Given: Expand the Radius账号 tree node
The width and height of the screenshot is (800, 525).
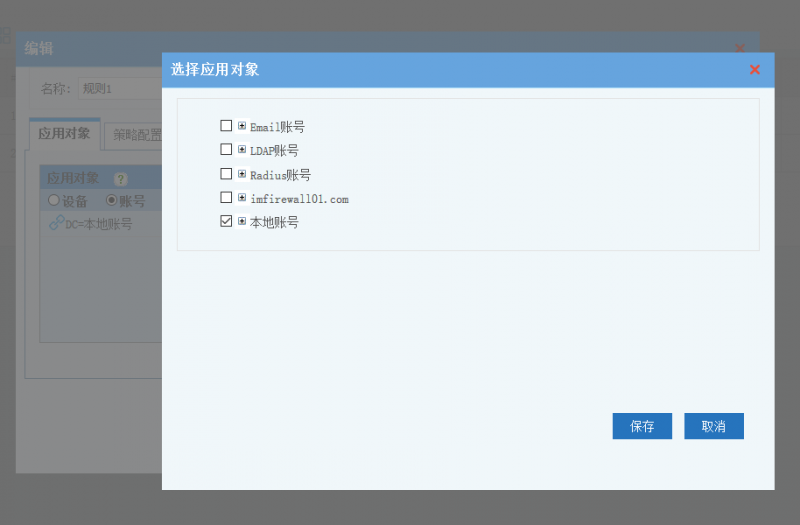Looking at the screenshot, I should pyautogui.click(x=242, y=174).
